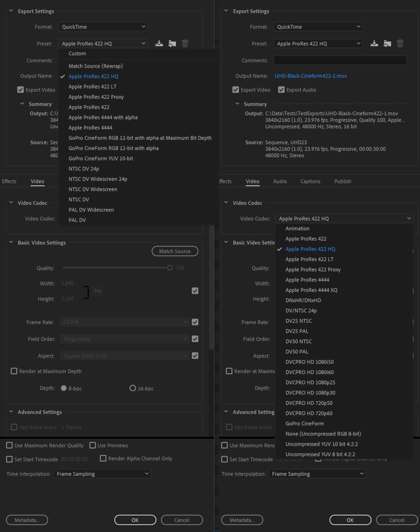Click Quality slider handle at 100
Image resolution: width=420 pixels, height=532 pixels.
coord(169,268)
